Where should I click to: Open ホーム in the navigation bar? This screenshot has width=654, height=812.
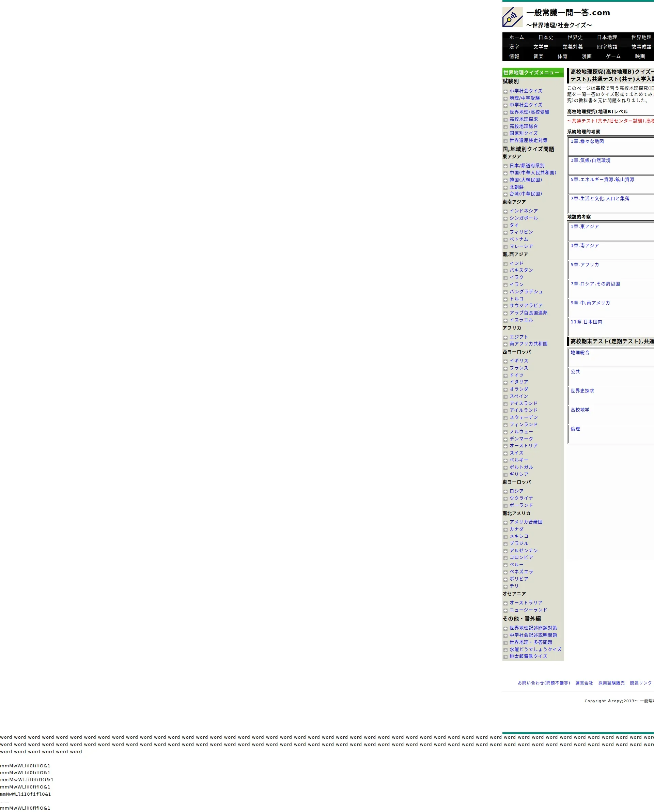(516, 37)
